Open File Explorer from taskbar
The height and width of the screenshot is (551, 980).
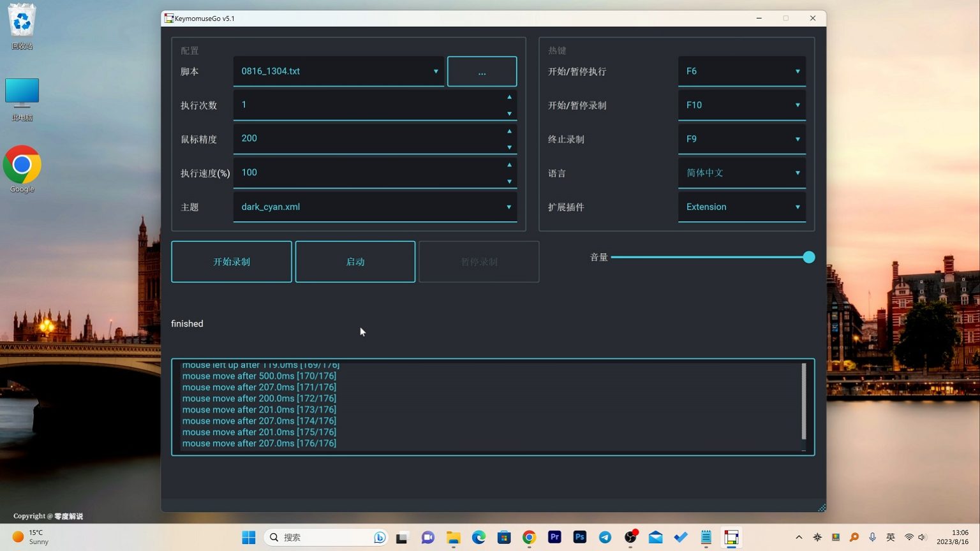pyautogui.click(x=453, y=538)
